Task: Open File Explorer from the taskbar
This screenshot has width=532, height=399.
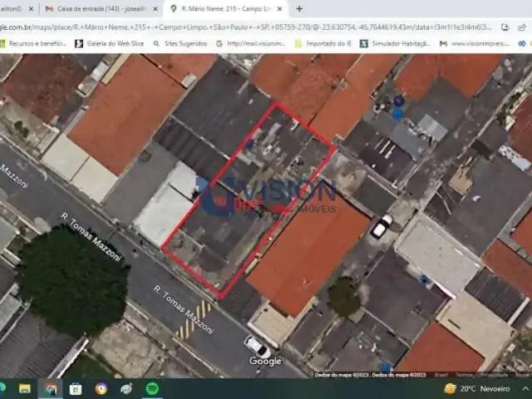Action: point(25,389)
